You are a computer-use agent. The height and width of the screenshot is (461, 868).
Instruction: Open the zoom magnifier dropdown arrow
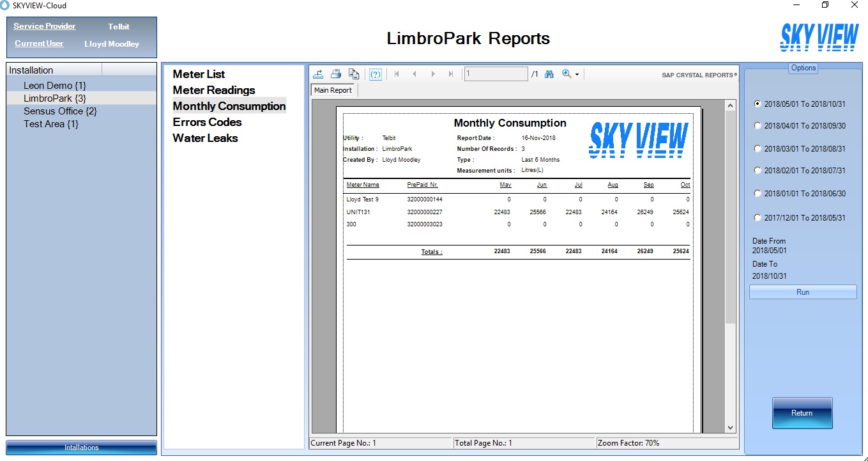tap(577, 75)
